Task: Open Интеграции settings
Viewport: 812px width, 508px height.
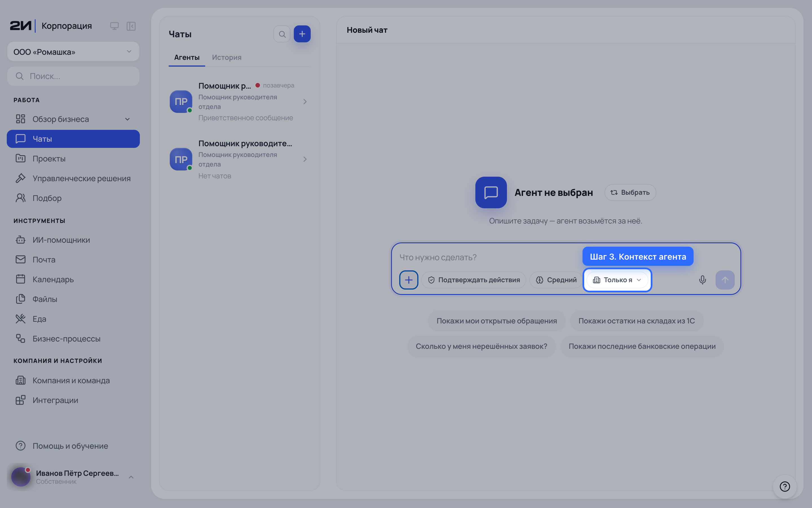Action: click(73, 400)
